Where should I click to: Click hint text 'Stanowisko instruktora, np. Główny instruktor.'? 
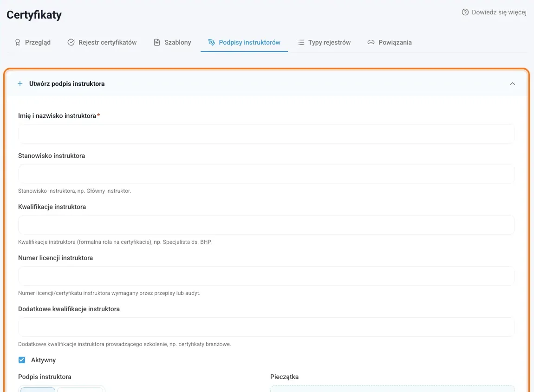tap(74, 191)
